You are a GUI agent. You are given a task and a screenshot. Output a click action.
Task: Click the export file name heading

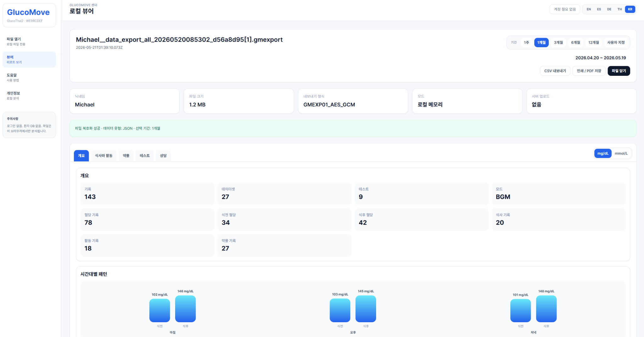coord(179,40)
